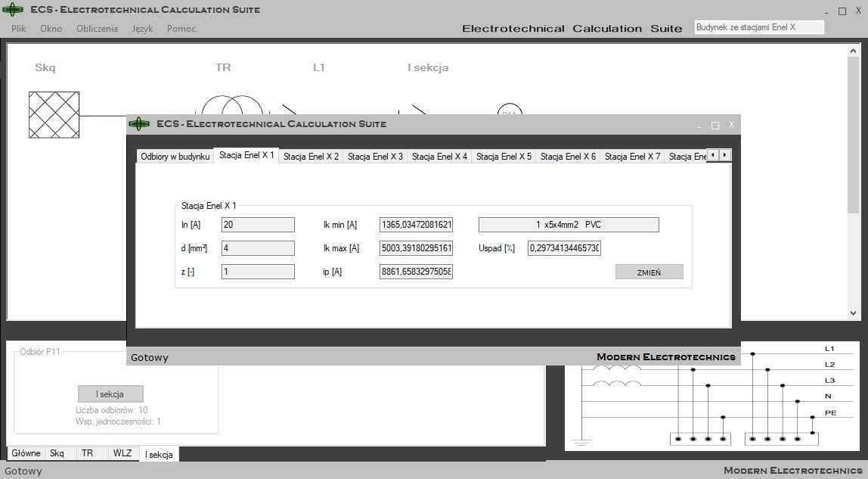Viewport: 868px width, 479px height.
Task: Click the L1 label in the diagram
Action: point(319,67)
